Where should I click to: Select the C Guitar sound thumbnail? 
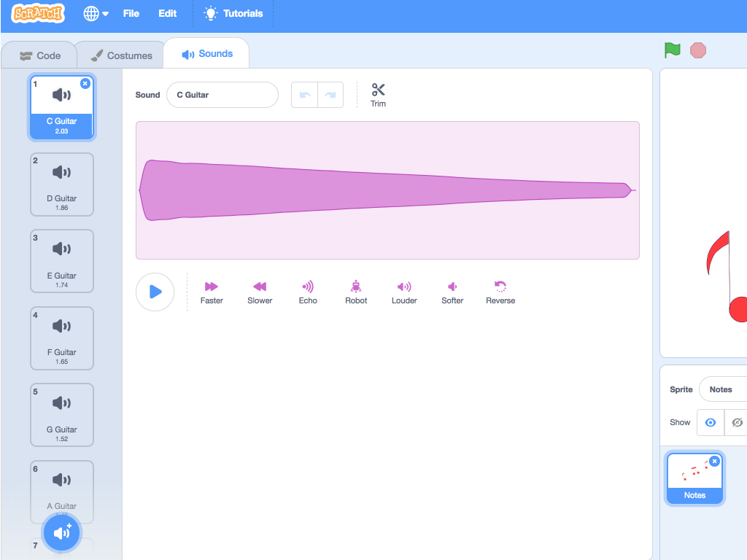pos(61,108)
